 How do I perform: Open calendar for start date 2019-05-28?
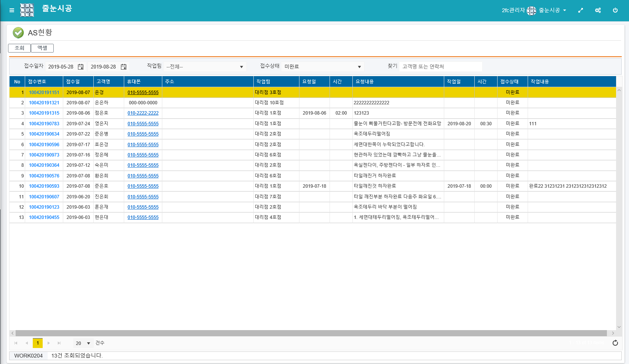pyautogui.click(x=81, y=67)
